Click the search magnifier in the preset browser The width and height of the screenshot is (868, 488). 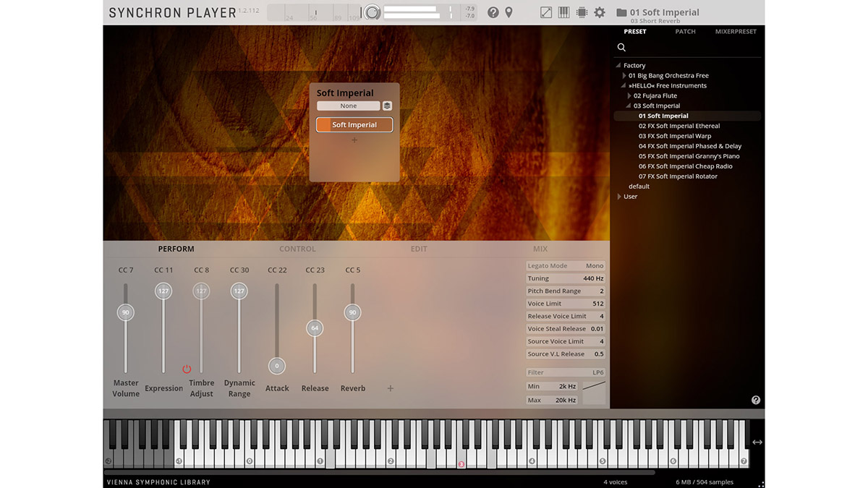(x=621, y=47)
